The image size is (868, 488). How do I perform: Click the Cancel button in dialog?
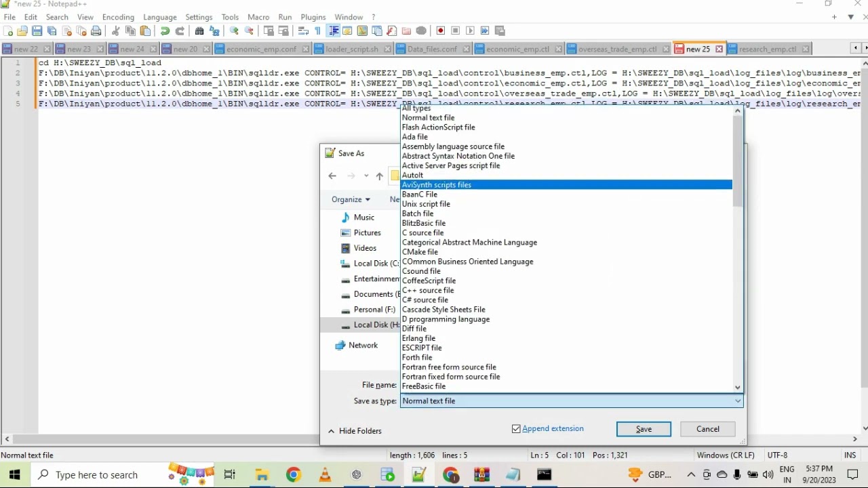pyautogui.click(x=708, y=429)
